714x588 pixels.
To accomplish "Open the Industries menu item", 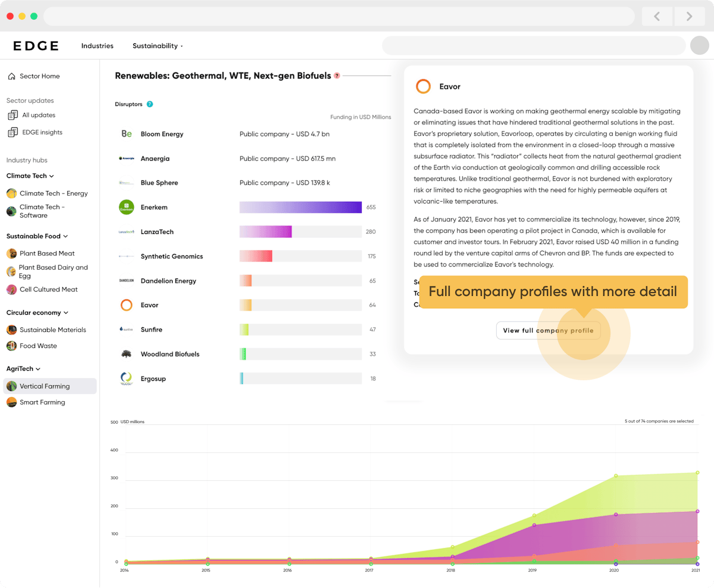I will 97,46.
